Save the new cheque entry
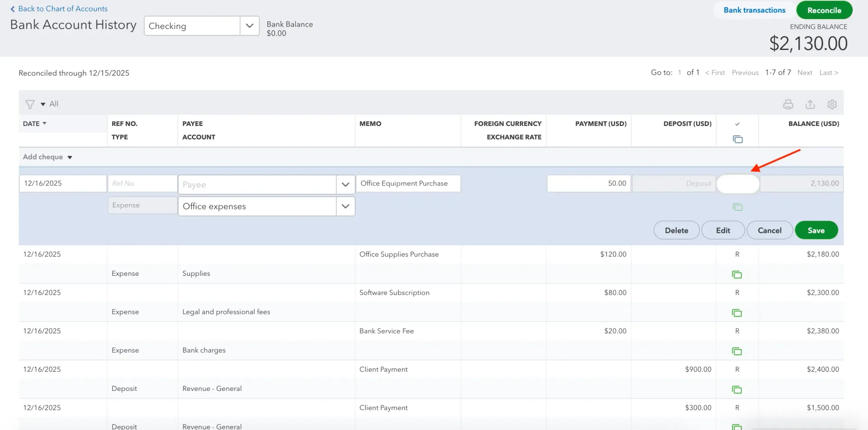 (816, 230)
